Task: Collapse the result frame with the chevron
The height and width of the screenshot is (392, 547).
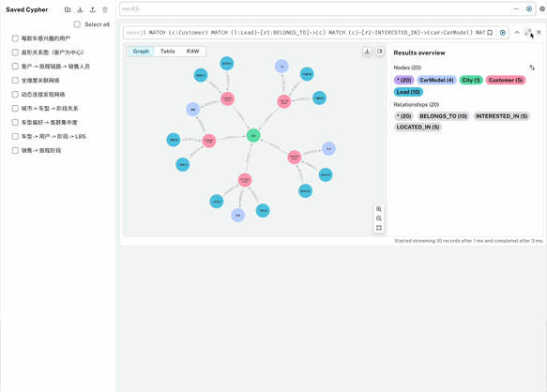Action: point(517,33)
